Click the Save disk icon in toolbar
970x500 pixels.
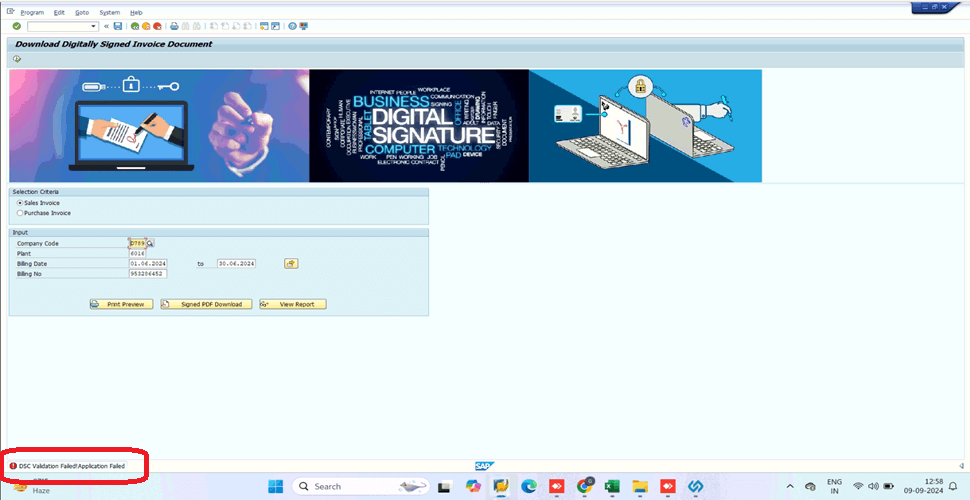118,26
